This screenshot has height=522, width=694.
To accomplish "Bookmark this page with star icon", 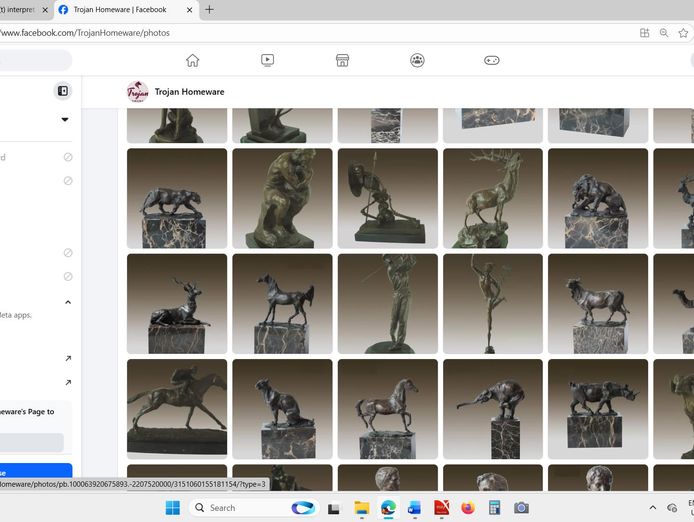I will [x=684, y=33].
